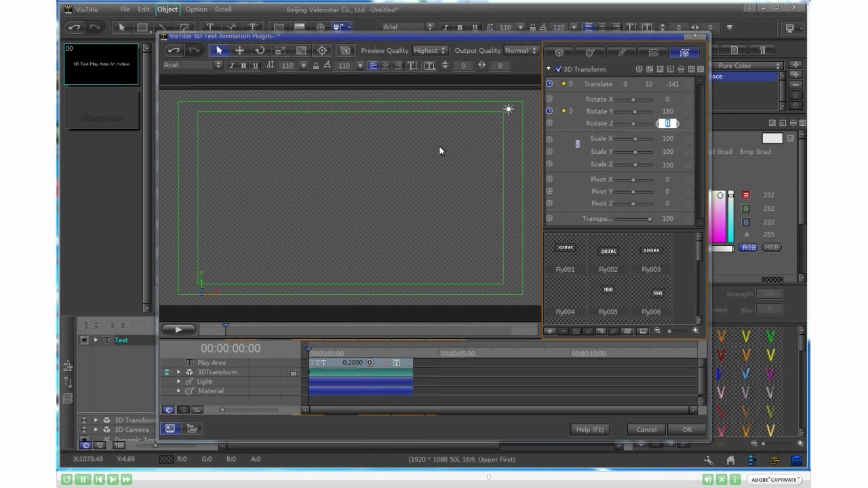Toggle Rotate X keyframe clock icon
Image resolution: width=868 pixels, height=488 pixels.
click(x=549, y=99)
